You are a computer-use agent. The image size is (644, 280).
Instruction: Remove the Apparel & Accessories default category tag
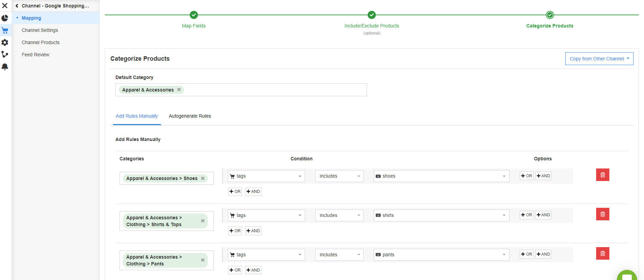click(x=179, y=89)
